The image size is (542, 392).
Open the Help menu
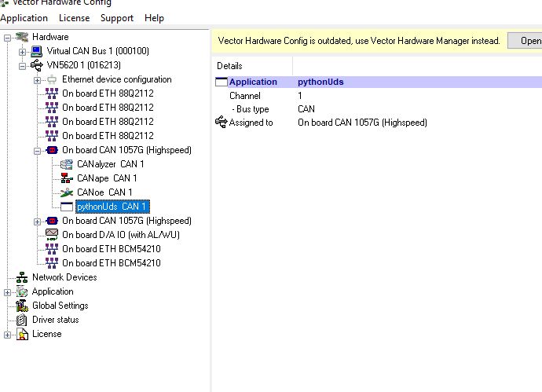click(154, 18)
